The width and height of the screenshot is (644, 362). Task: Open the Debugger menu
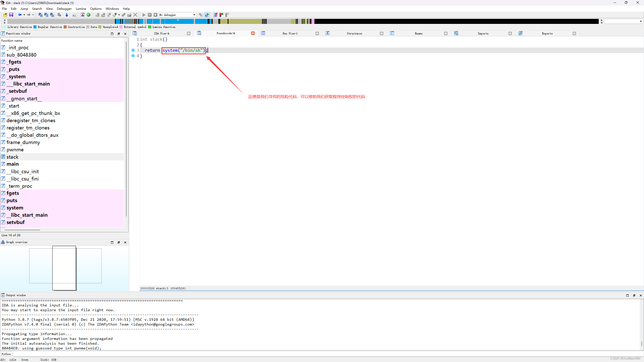tap(64, 9)
